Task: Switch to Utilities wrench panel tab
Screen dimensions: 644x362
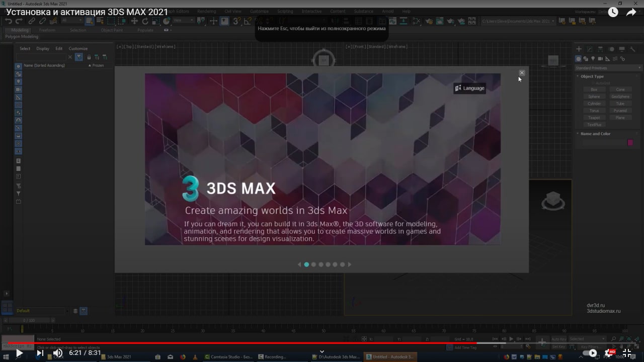Action: coord(632,49)
